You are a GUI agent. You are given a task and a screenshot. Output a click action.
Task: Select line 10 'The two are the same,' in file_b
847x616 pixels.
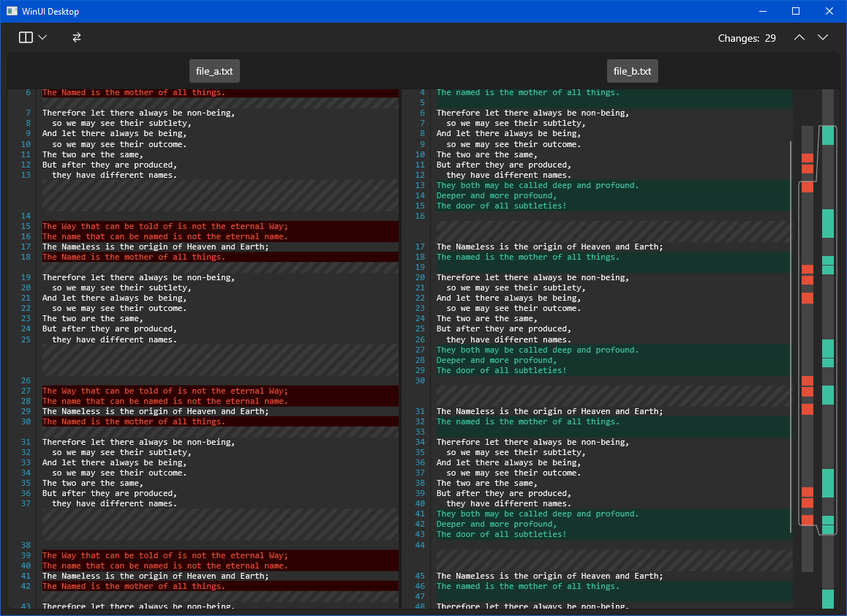tap(614, 154)
